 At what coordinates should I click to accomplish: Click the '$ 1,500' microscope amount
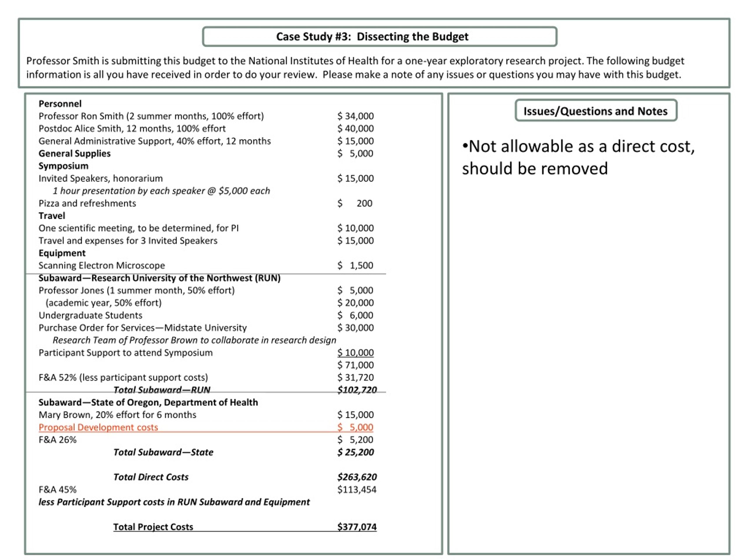click(x=355, y=266)
